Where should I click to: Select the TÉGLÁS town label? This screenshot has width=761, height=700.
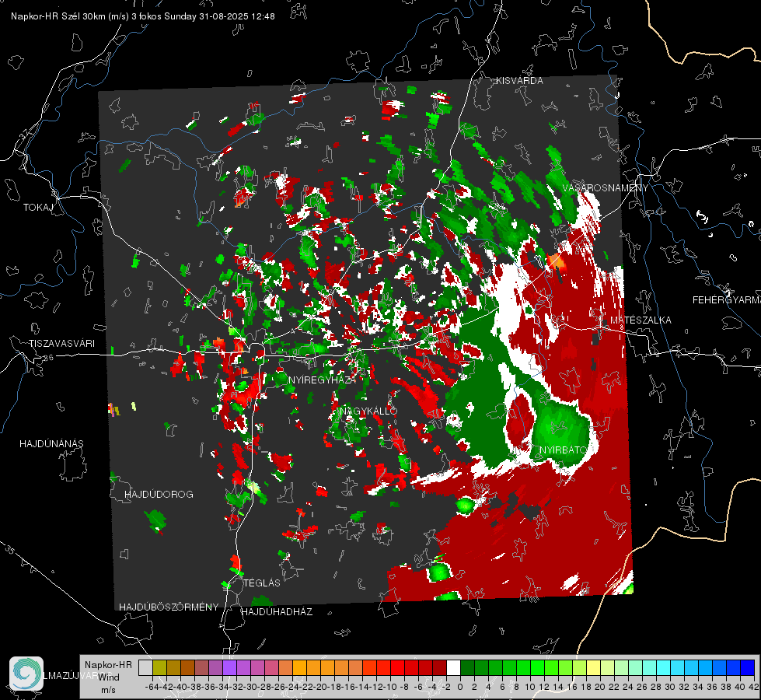pos(262,583)
